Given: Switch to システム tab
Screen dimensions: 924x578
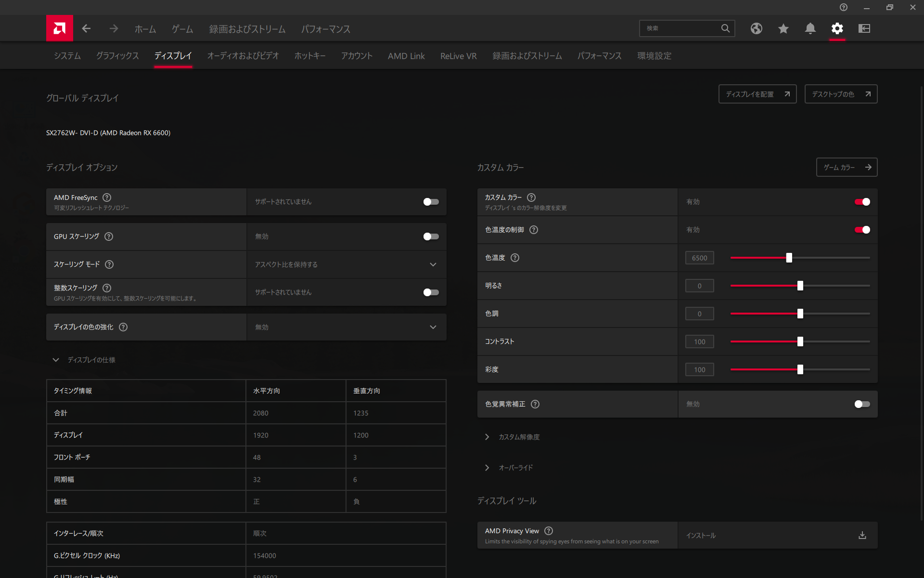Looking at the screenshot, I should point(67,56).
